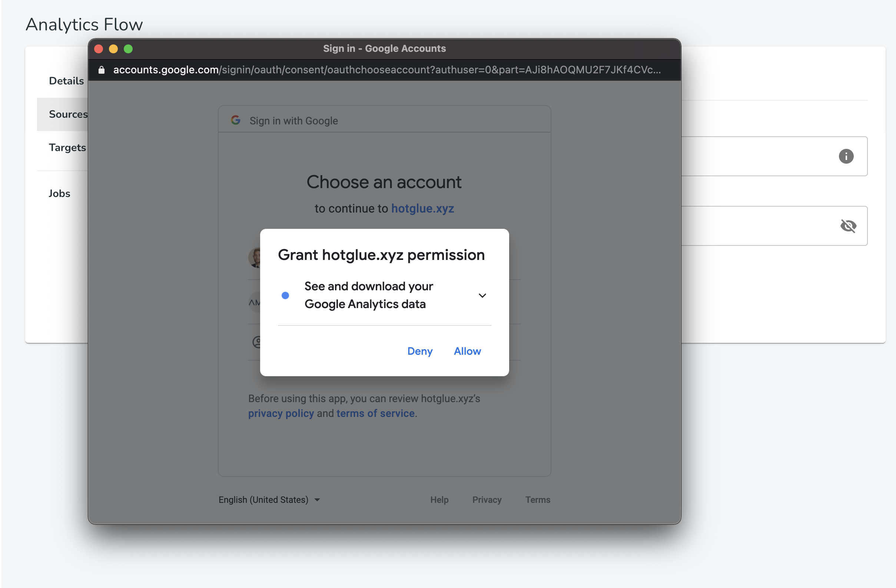This screenshot has width=896, height=588.
Task: Click the 'Sign in with Google' header text
Action: coord(293,121)
